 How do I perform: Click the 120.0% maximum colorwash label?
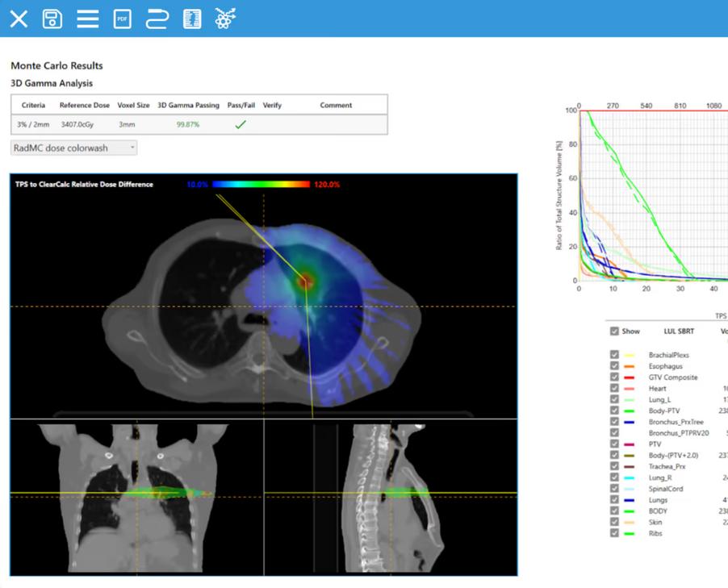(x=327, y=184)
